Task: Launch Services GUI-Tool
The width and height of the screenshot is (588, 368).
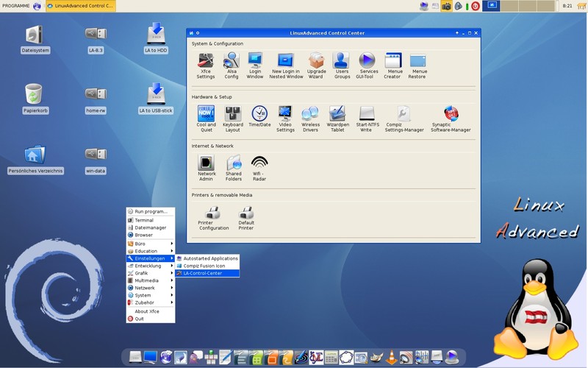Action: click(366, 66)
